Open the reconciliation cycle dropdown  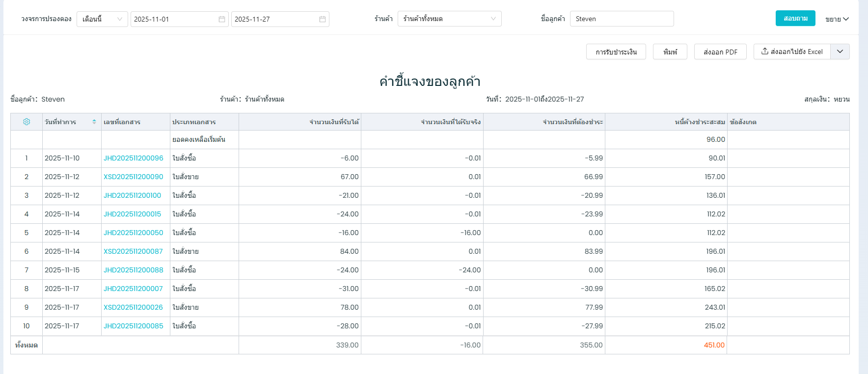click(x=102, y=19)
